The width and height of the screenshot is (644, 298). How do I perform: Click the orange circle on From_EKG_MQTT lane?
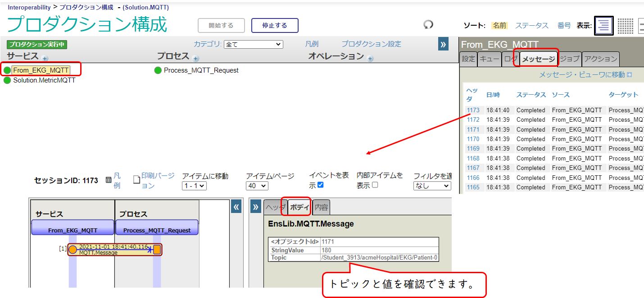pos(73,249)
